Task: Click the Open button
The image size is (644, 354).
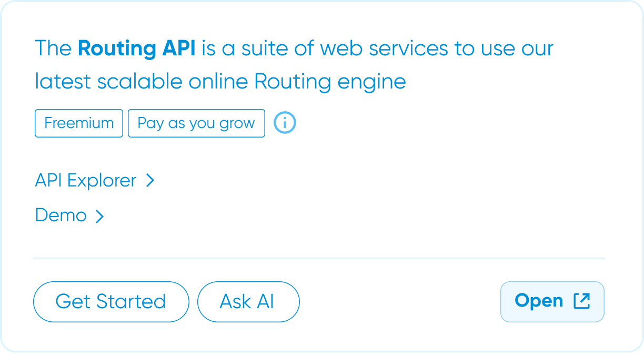Action: [x=551, y=301]
